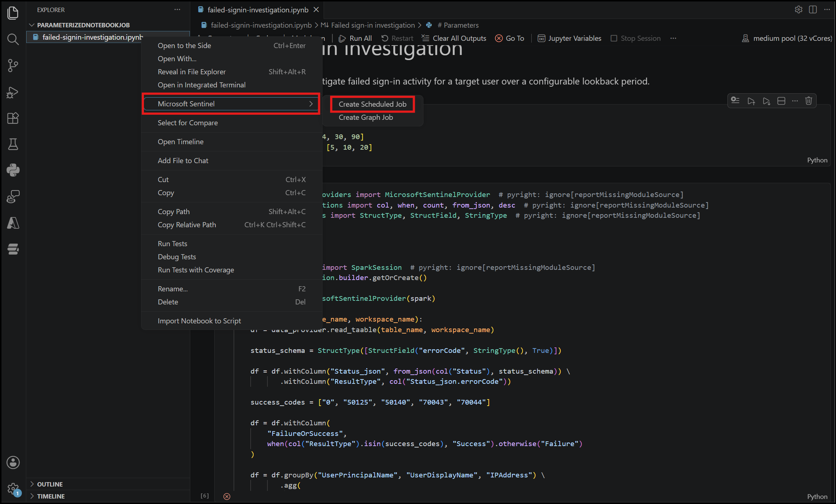This screenshot has width=836, height=504.
Task: Close the failed-signin-investigation.ipynb tab
Action: (x=316, y=10)
